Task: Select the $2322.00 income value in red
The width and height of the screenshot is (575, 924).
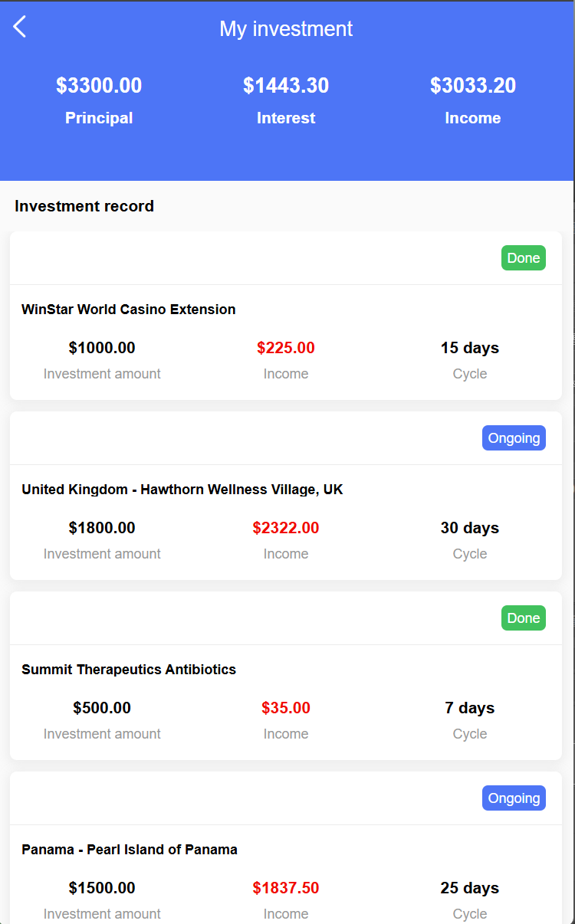Action: (286, 527)
